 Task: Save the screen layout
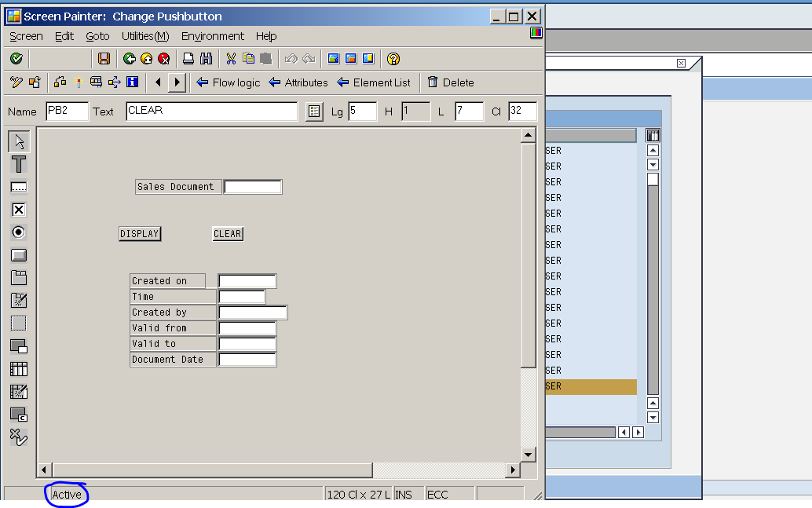coord(104,58)
